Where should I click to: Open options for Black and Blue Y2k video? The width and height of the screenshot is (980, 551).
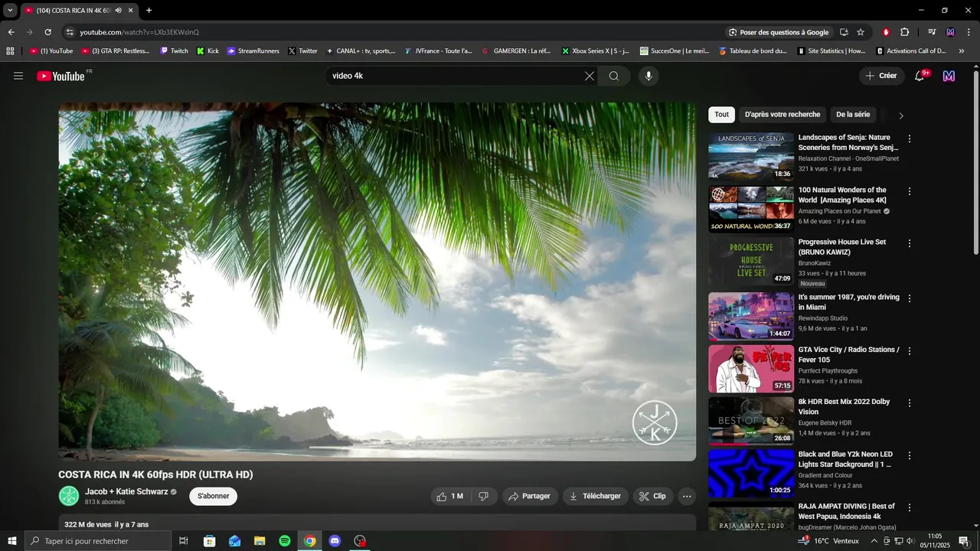click(x=910, y=455)
